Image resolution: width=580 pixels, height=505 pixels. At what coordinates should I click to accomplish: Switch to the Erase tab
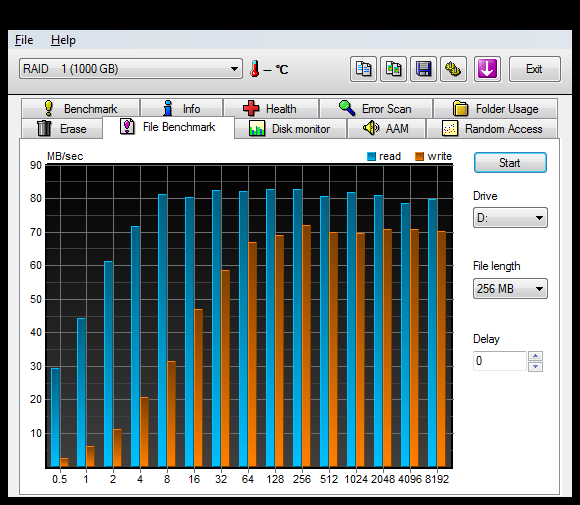pyautogui.click(x=62, y=128)
